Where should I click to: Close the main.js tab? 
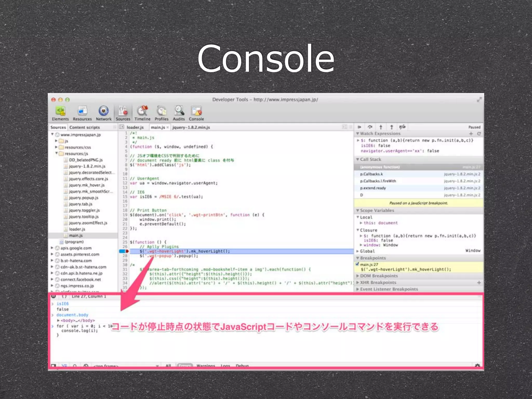point(168,127)
